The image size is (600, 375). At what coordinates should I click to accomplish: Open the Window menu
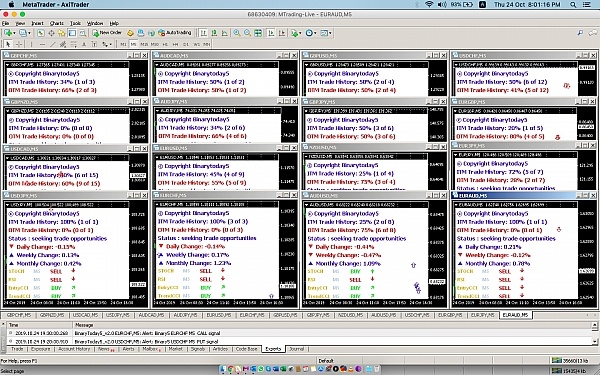click(x=95, y=23)
